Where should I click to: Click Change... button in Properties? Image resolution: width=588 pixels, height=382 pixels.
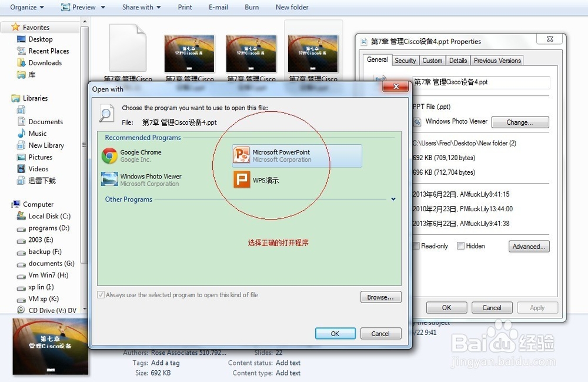pyautogui.click(x=520, y=122)
